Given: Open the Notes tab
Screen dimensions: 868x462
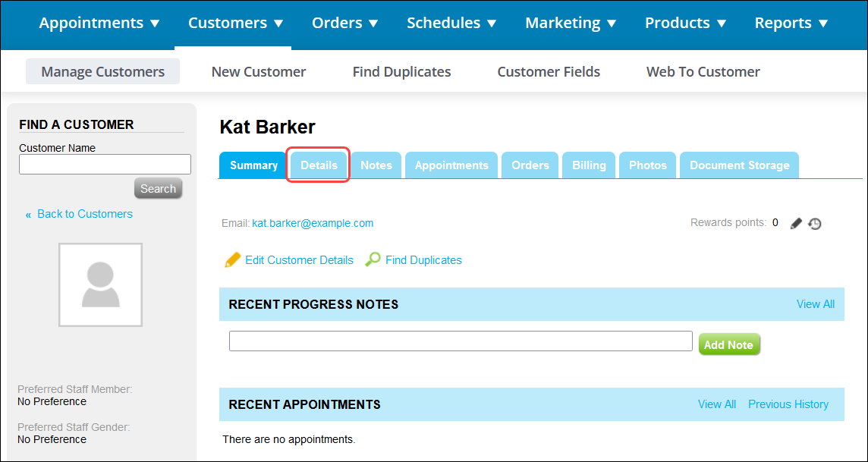Looking at the screenshot, I should 376,165.
